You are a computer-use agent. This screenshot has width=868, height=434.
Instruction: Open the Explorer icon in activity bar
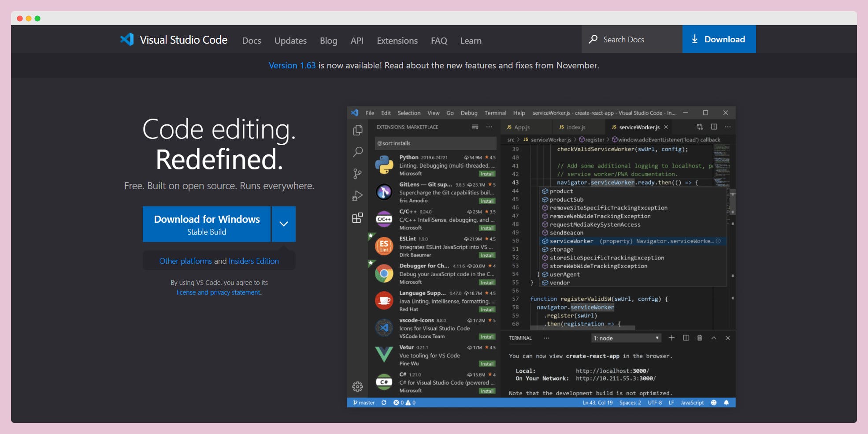coord(358,130)
